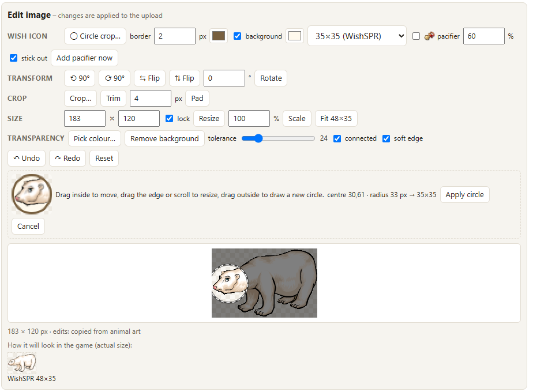533x392 pixels.
Task: Focus the pacifier percent field
Action: click(484, 36)
